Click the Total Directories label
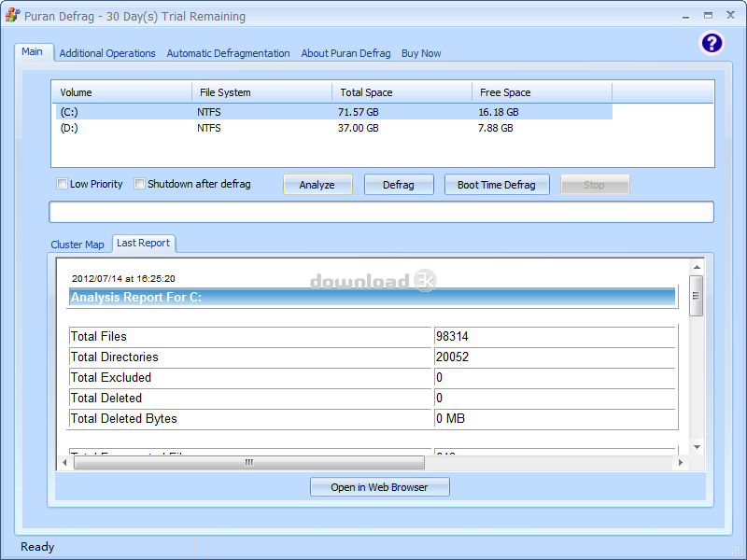 pyautogui.click(x=114, y=357)
